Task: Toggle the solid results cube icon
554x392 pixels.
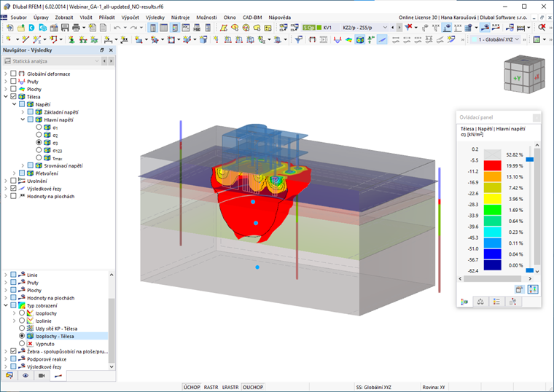Action: click(359, 39)
